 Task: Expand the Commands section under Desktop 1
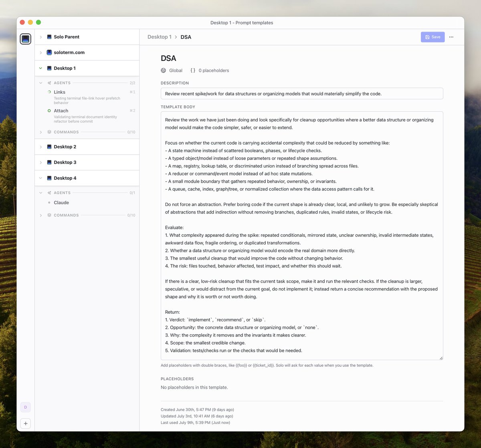pyautogui.click(x=41, y=132)
